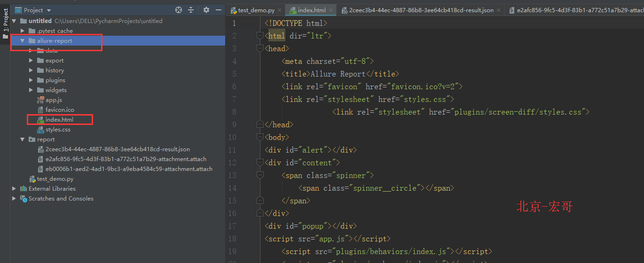Expand the history folder
Screen dimensions: 644x263
(x=31, y=70)
